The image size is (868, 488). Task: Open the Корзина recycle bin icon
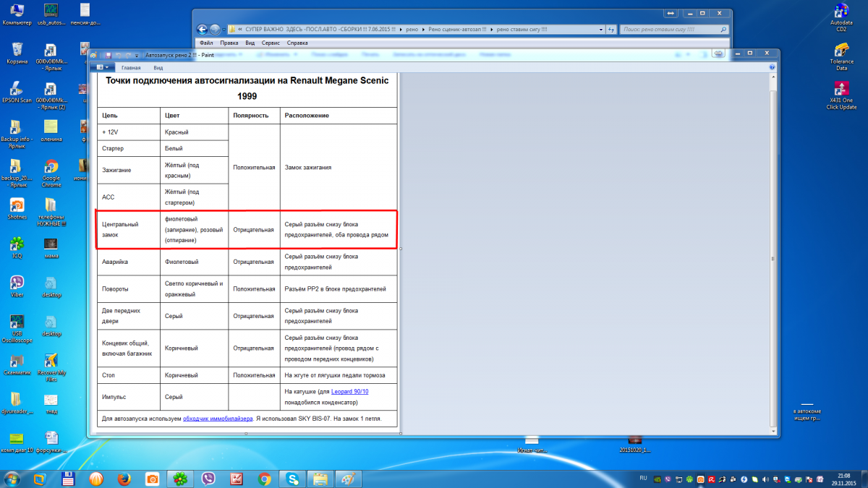(17, 53)
